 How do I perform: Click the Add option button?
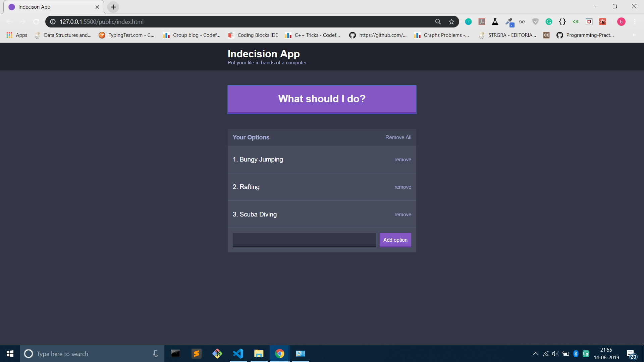[395, 240]
